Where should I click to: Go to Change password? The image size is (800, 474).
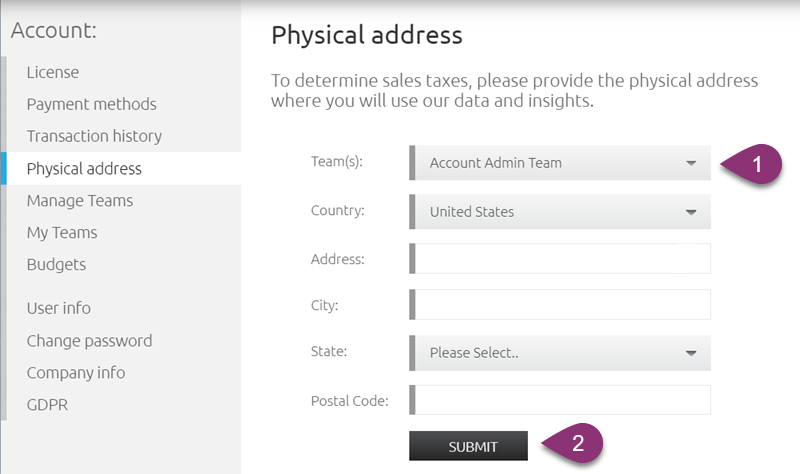(x=89, y=340)
